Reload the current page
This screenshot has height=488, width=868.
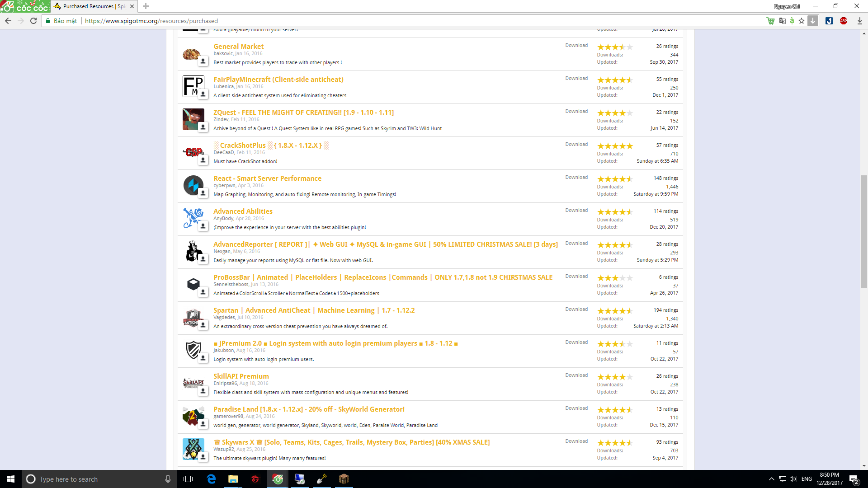[x=33, y=21]
